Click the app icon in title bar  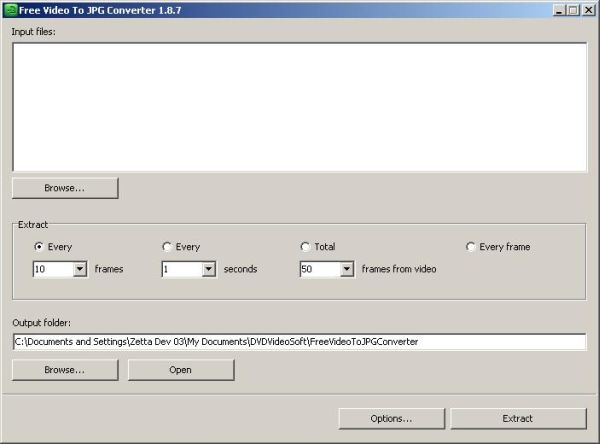coord(10,10)
